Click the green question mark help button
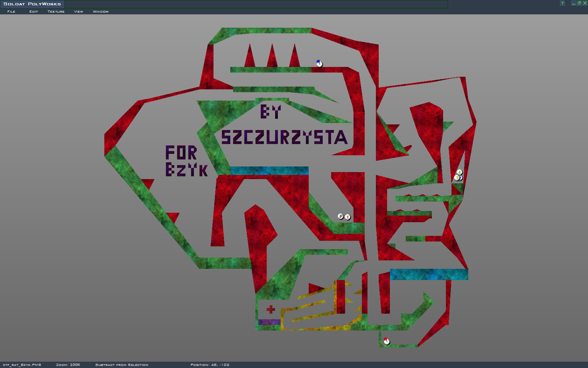Image resolution: width=588 pixels, height=368 pixels. point(562,3)
